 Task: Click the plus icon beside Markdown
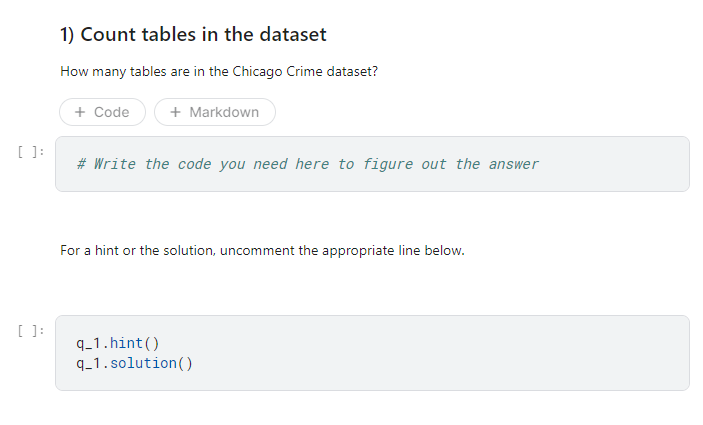[175, 112]
